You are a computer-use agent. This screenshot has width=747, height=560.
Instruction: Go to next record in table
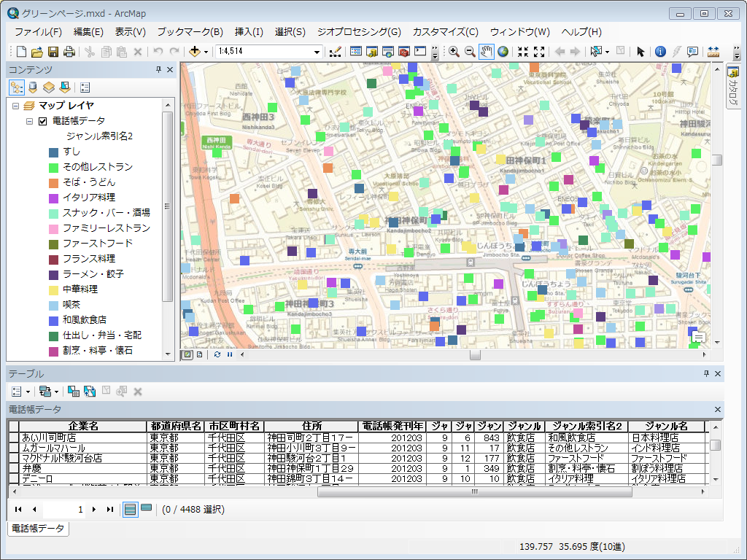(94, 510)
